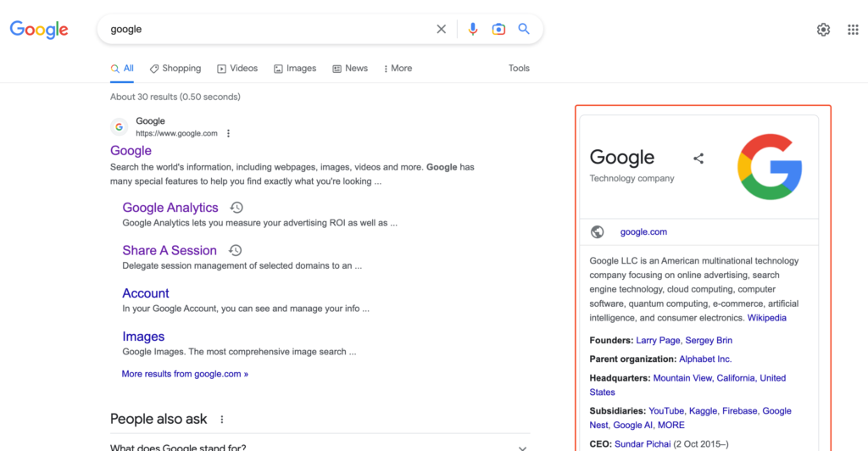Open the Google apps grid

(x=853, y=30)
